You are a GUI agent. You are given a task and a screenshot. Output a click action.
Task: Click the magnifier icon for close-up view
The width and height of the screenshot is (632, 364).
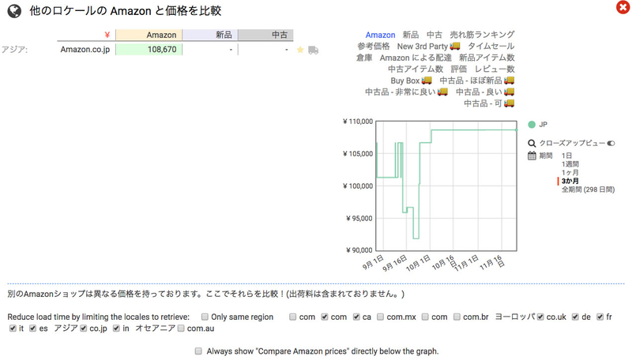[x=532, y=144]
